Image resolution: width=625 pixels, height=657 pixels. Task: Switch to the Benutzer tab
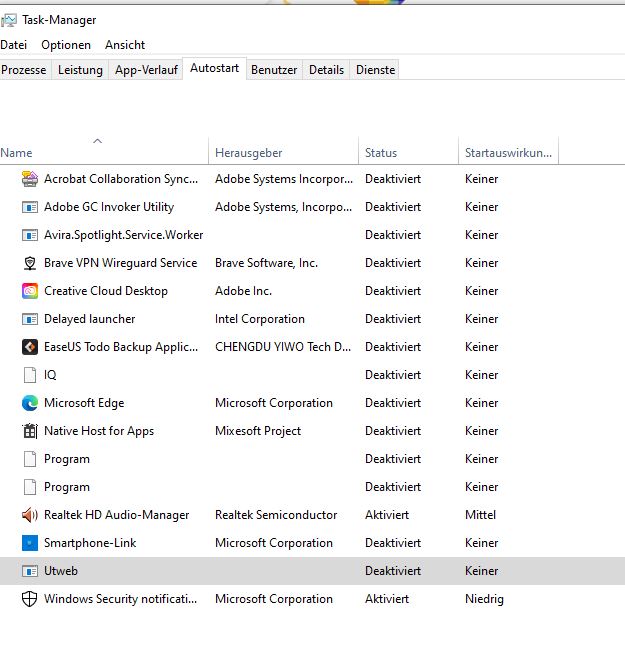coord(274,70)
